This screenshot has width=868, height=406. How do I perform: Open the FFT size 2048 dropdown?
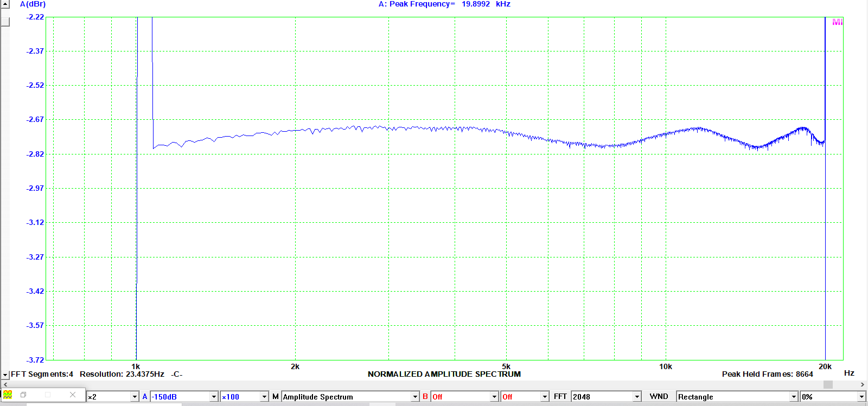click(637, 397)
